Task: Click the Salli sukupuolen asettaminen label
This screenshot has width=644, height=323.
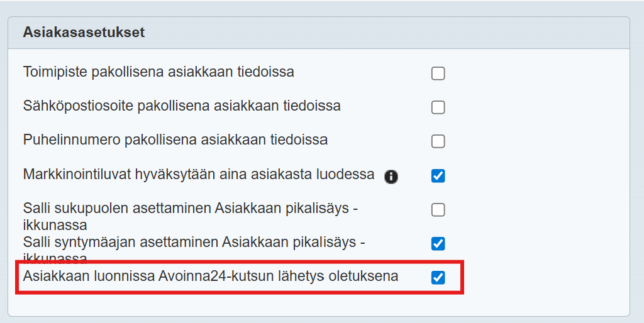Action: click(191, 209)
